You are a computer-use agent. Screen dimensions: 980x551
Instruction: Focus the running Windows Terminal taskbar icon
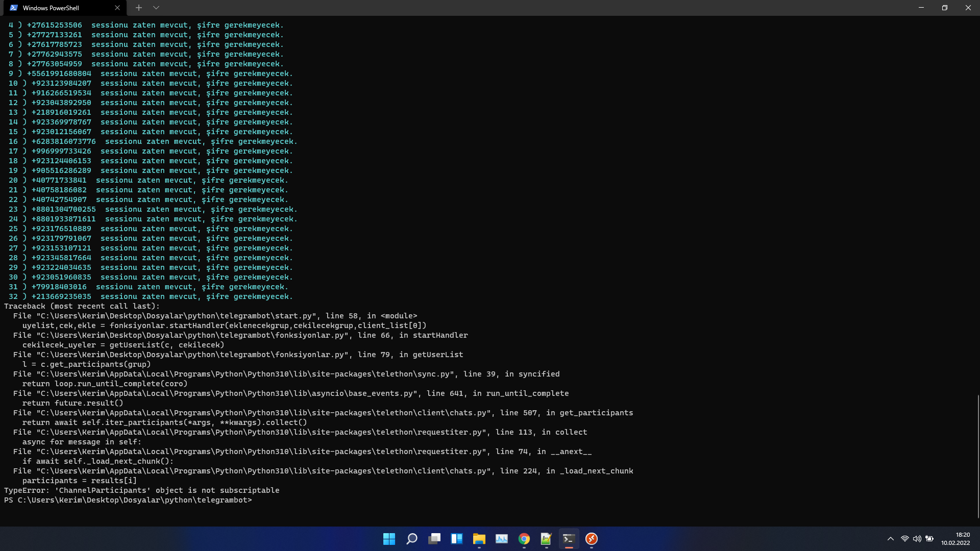(x=569, y=539)
